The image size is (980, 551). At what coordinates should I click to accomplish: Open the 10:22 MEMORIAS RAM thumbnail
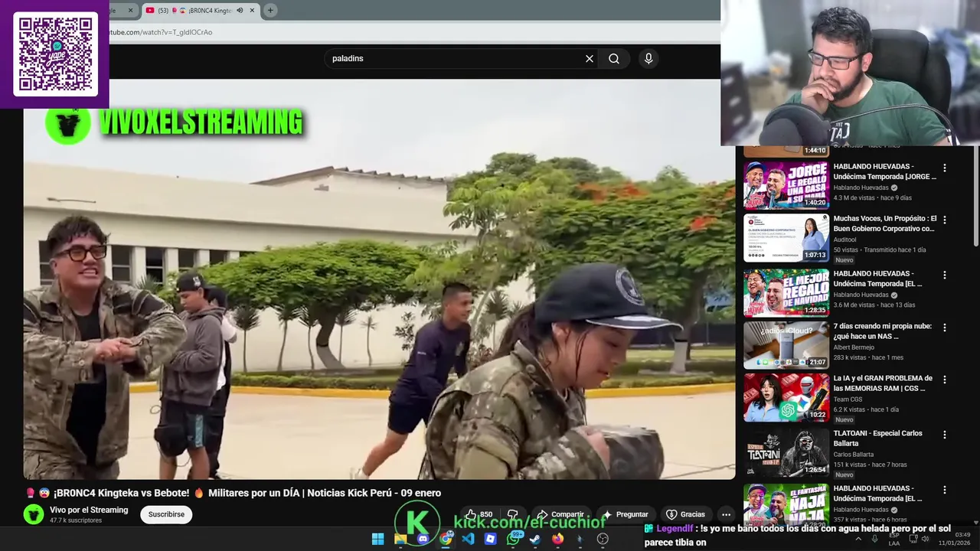point(786,397)
